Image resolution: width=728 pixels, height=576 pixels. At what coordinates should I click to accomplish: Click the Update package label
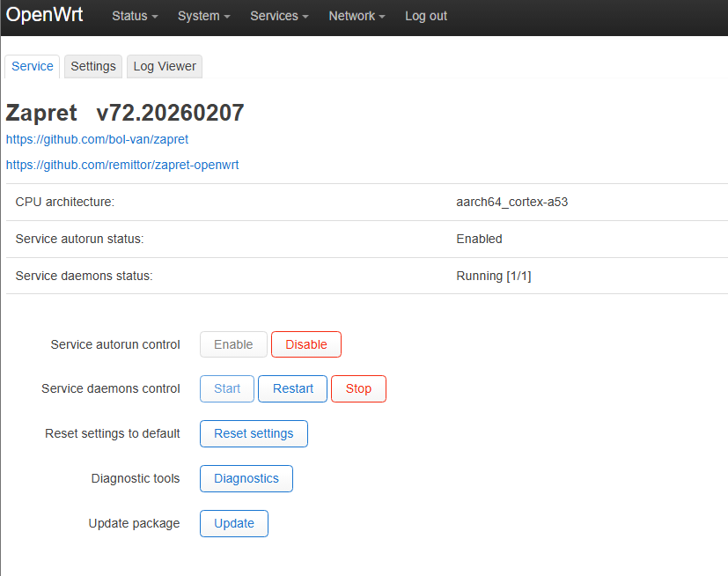(x=134, y=523)
